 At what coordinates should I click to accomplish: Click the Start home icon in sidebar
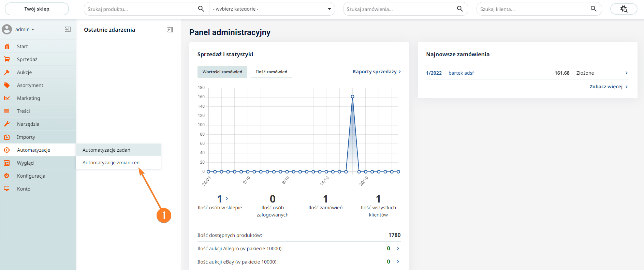(7, 46)
